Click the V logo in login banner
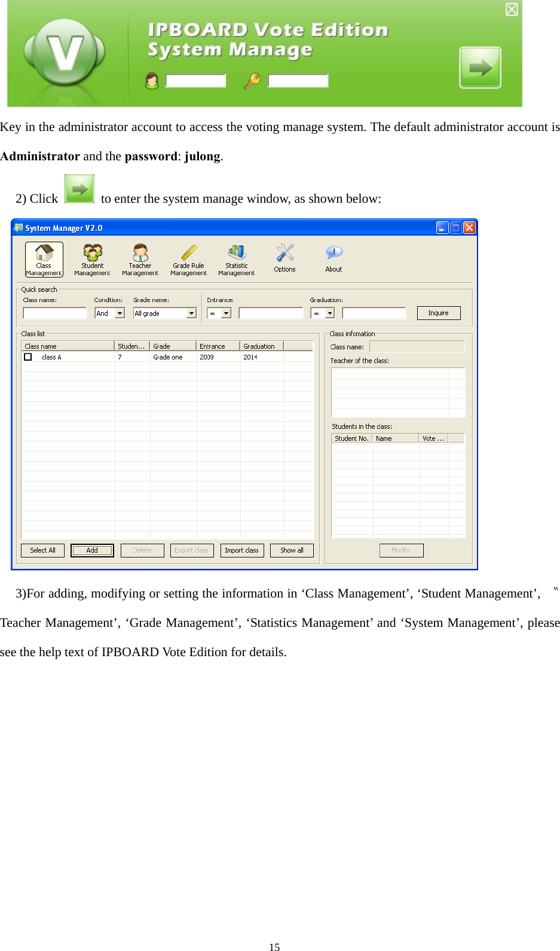 point(65,53)
